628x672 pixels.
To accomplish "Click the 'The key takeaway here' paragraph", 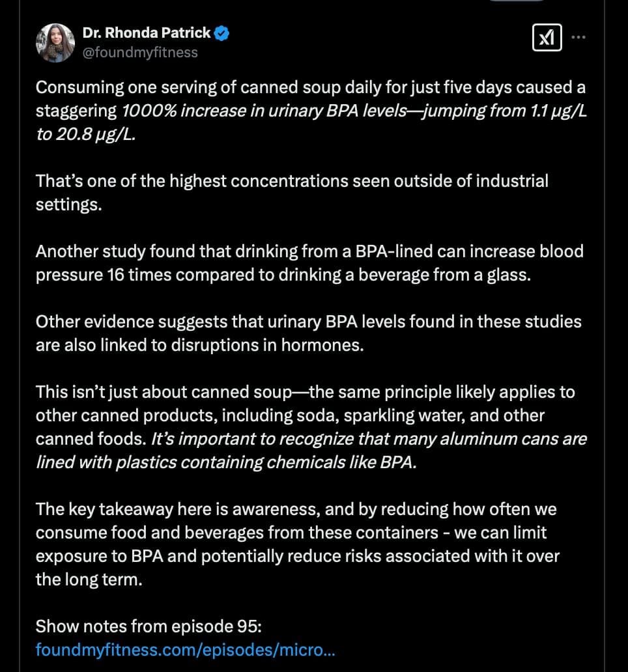I will point(298,544).
